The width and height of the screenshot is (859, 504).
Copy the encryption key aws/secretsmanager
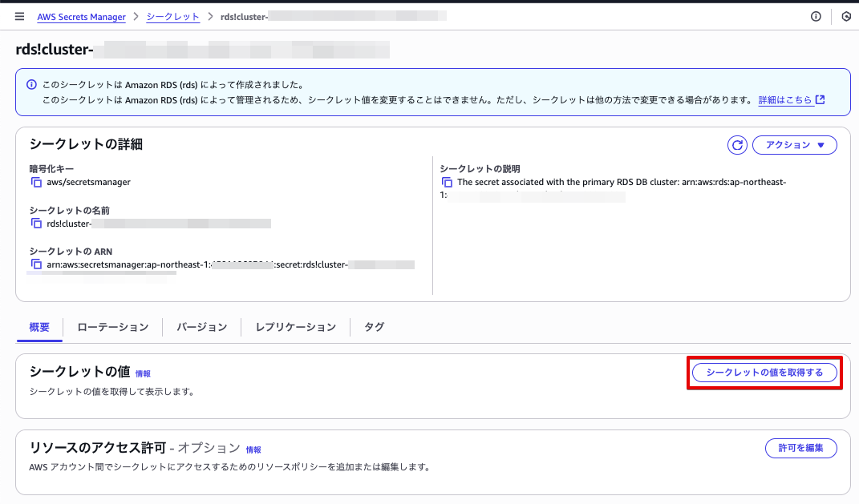click(x=36, y=182)
